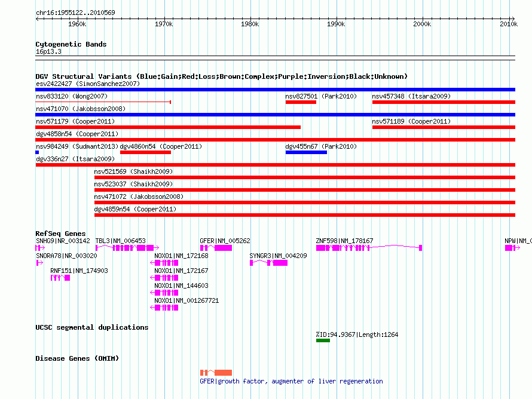Click the 1960k ruler position label

[x=77, y=24]
